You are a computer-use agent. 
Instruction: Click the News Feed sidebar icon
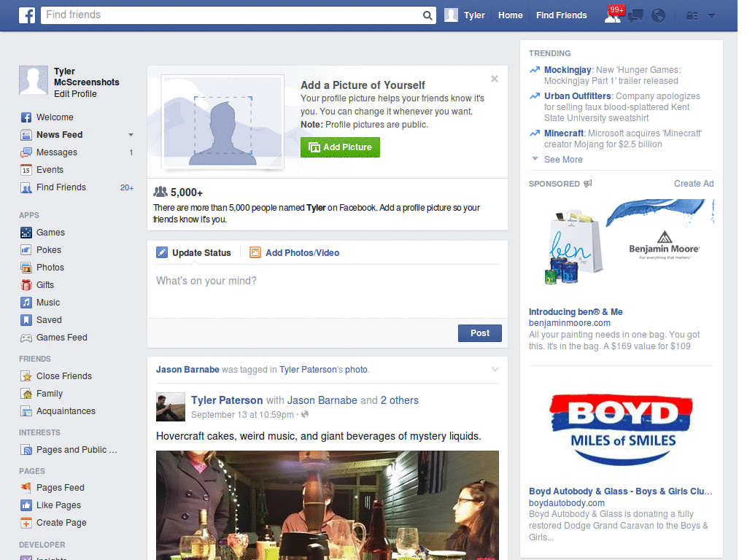click(x=26, y=135)
